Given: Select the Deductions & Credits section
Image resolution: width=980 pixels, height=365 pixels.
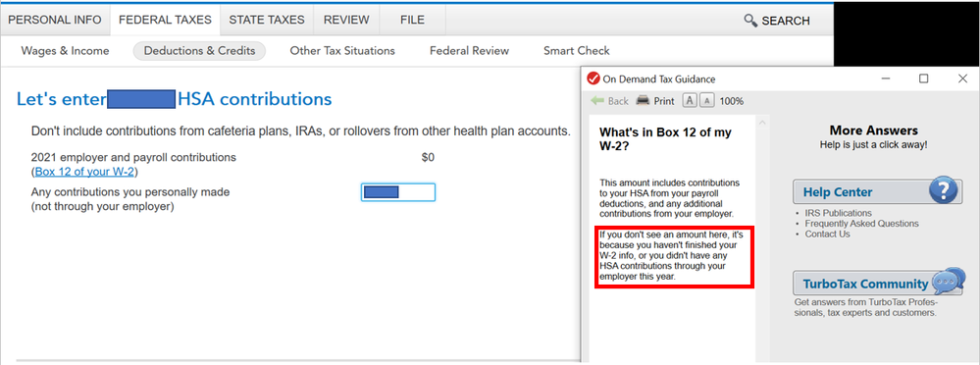Looking at the screenshot, I should 199,51.
